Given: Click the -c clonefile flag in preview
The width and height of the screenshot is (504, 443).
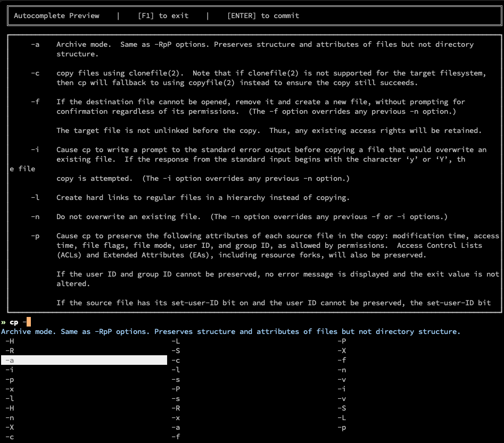Looking at the screenshot, I should [x=35, y=73].
